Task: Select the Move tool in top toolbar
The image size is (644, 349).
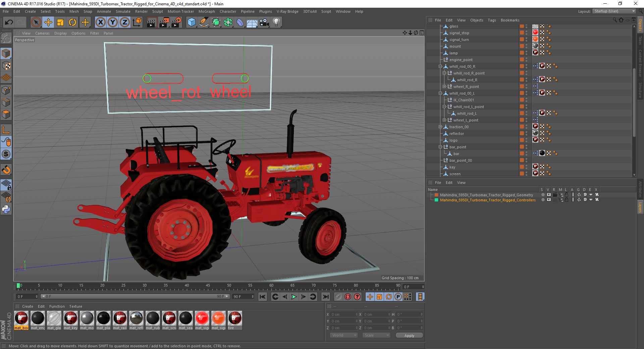Action: 48,22
